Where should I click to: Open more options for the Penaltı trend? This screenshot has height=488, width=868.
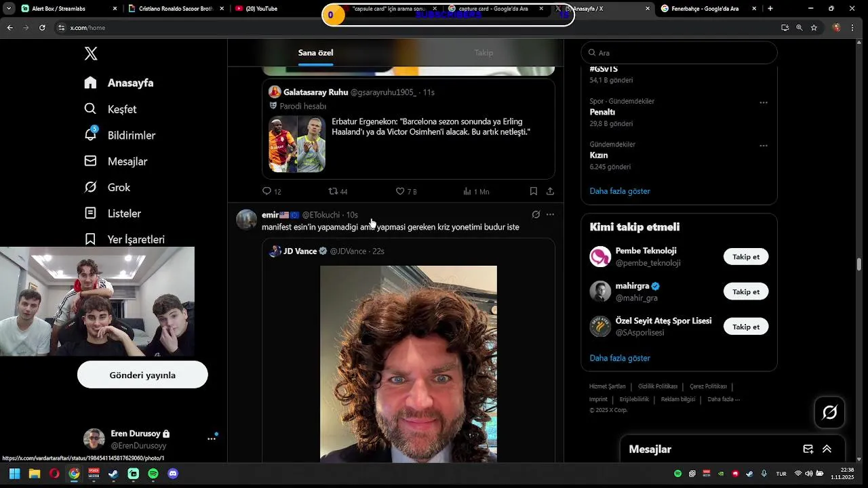point(764,103)
